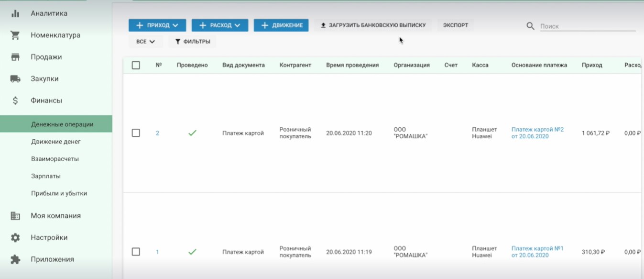
Task: Click the delivery truck icon beside Закупки
Action: pyautogui.click(x=15, y=79)
